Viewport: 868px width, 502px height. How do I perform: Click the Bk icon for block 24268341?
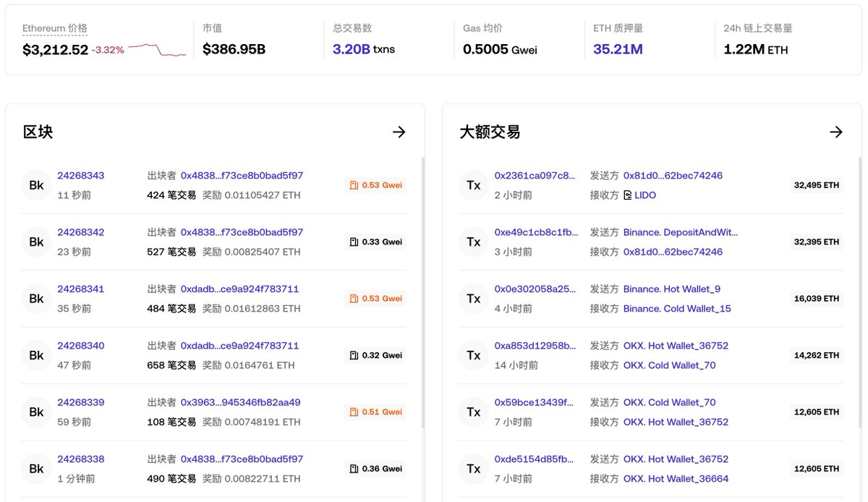pyautogui.click(x=36, y=299)
